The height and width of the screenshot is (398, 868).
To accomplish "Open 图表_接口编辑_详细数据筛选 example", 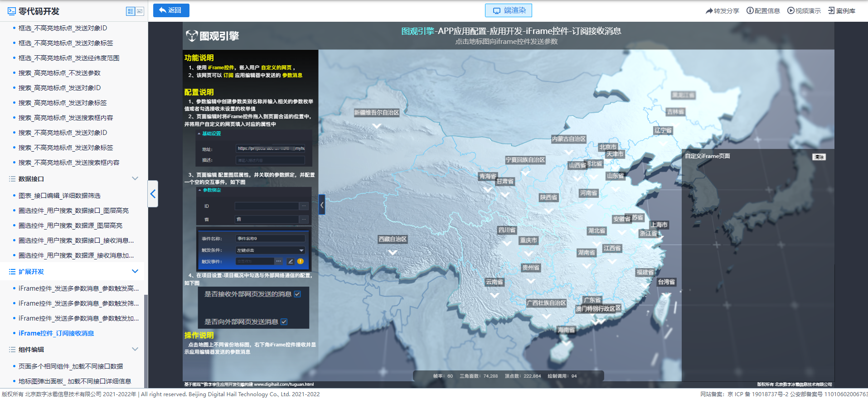I will tap(59, 196).
